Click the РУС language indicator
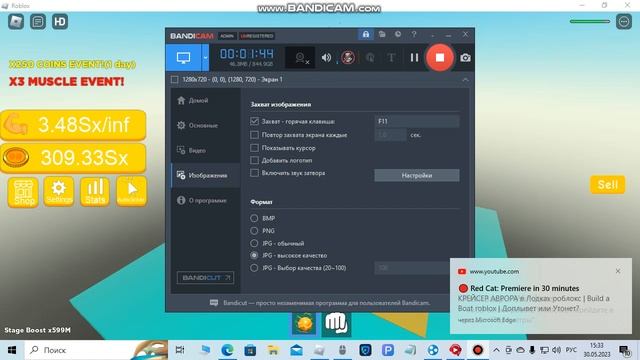 pos(571,350)
